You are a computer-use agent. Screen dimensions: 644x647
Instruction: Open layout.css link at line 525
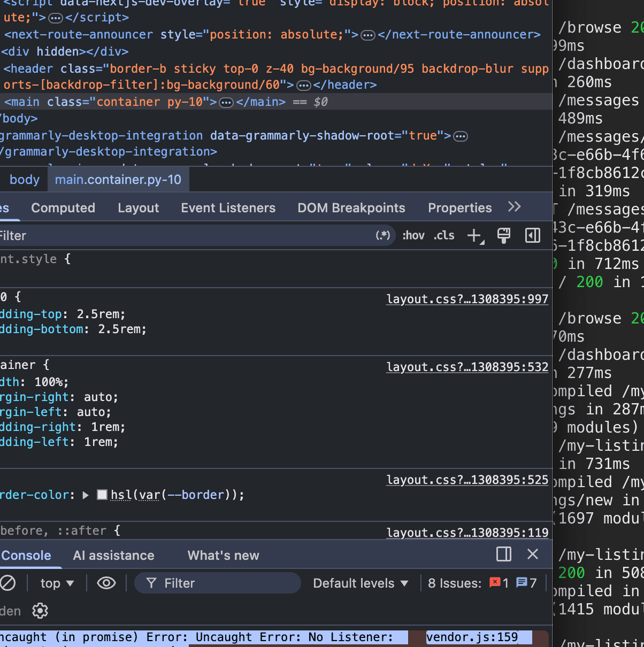467,480
